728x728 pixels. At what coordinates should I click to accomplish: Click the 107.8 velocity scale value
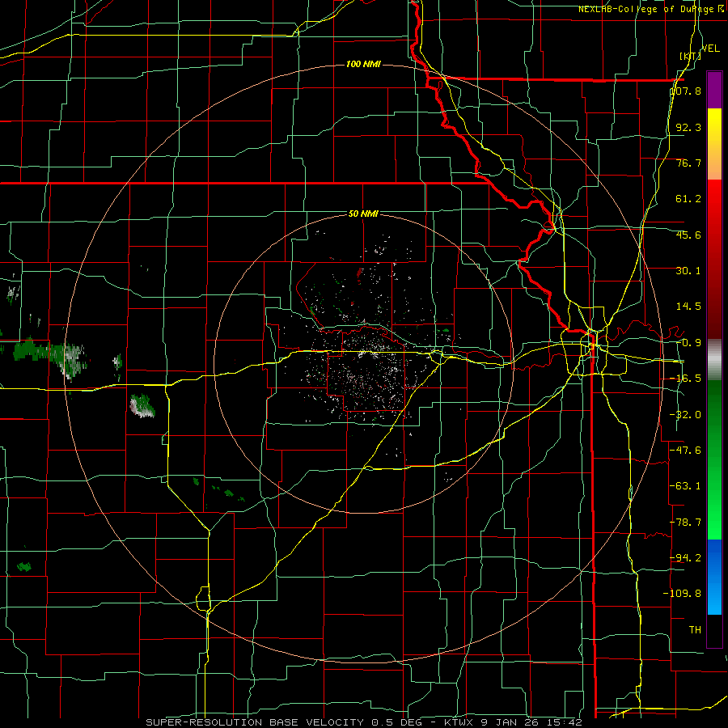coord(685,91)
